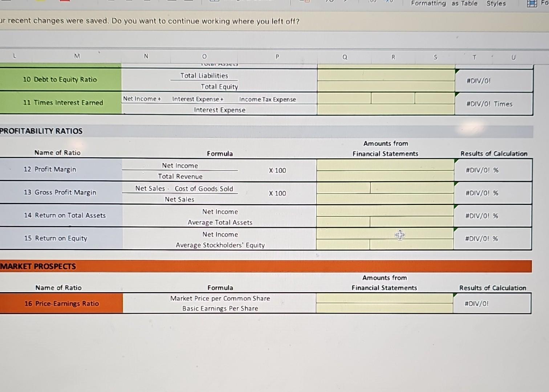Open Cell Styles in the ribbon

point(496,3)
